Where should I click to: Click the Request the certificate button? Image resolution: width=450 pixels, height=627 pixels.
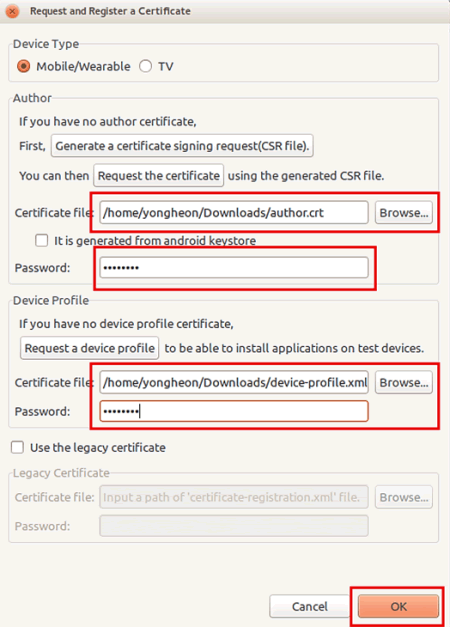point(158,176)
